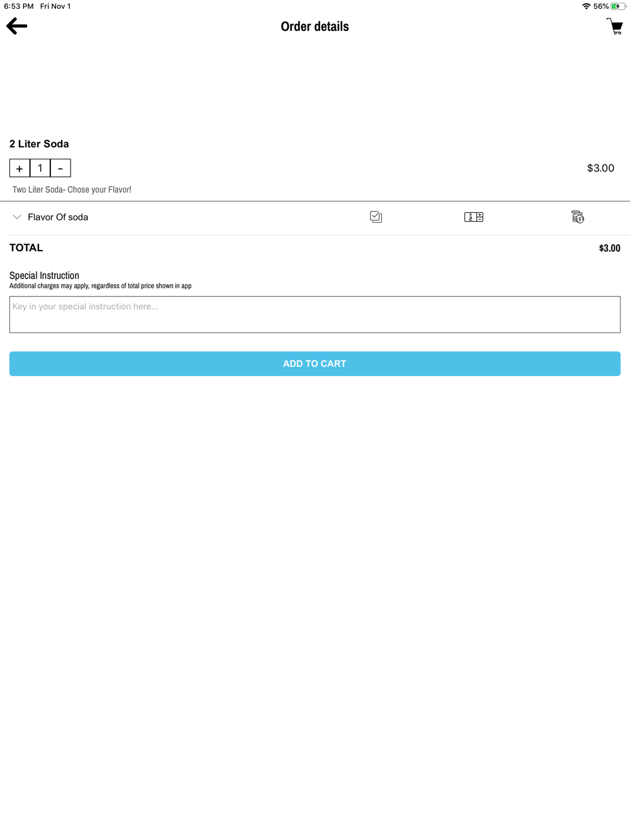Viewport: 630px width, 840px height.
Task: Tap the TOTAL amount $3.00
Action: [609, 248]
